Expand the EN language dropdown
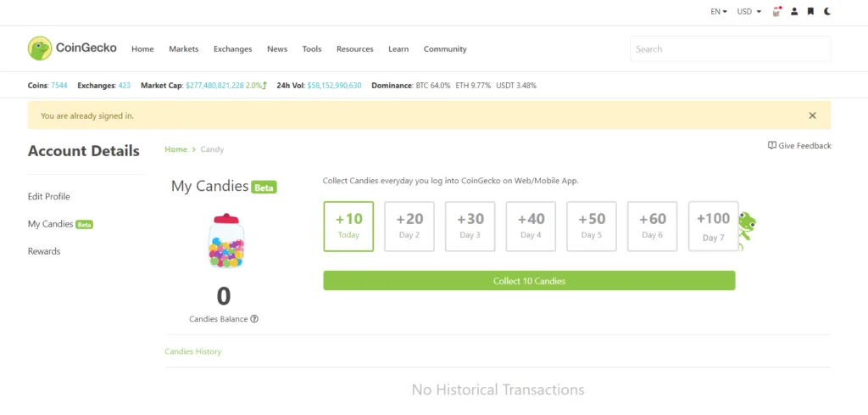The width and height of the screenshot is (868, 415). click(719, 12)
